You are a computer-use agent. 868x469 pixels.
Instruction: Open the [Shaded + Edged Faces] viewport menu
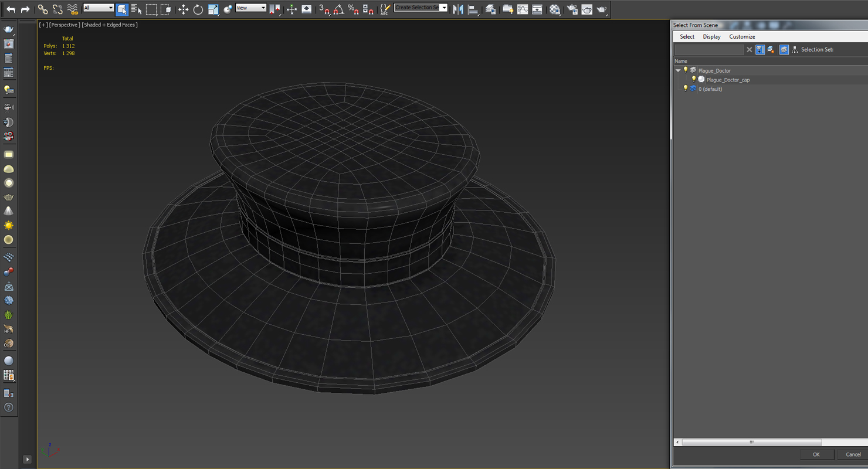coord(110,25)
